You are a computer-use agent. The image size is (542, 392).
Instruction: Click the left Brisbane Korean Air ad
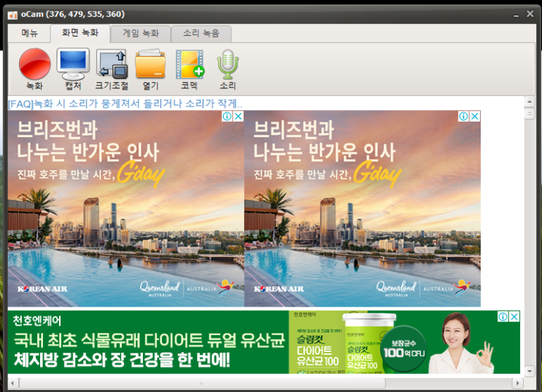pos(125,208)
